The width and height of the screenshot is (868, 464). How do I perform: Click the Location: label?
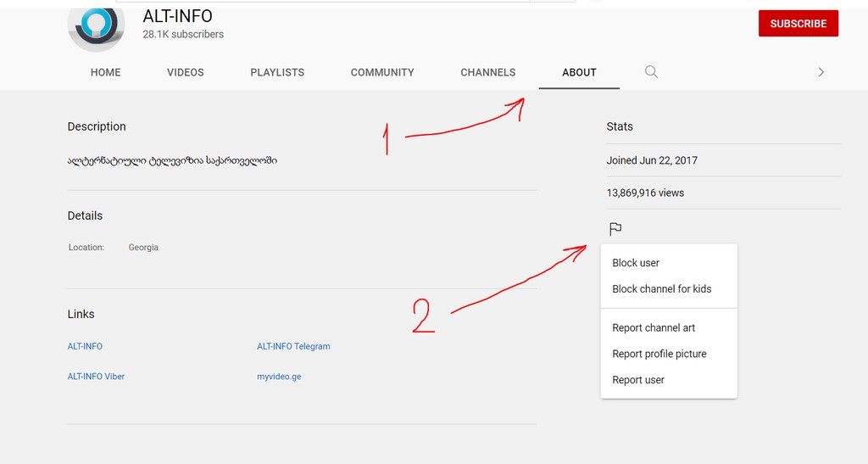coord(86,248)
